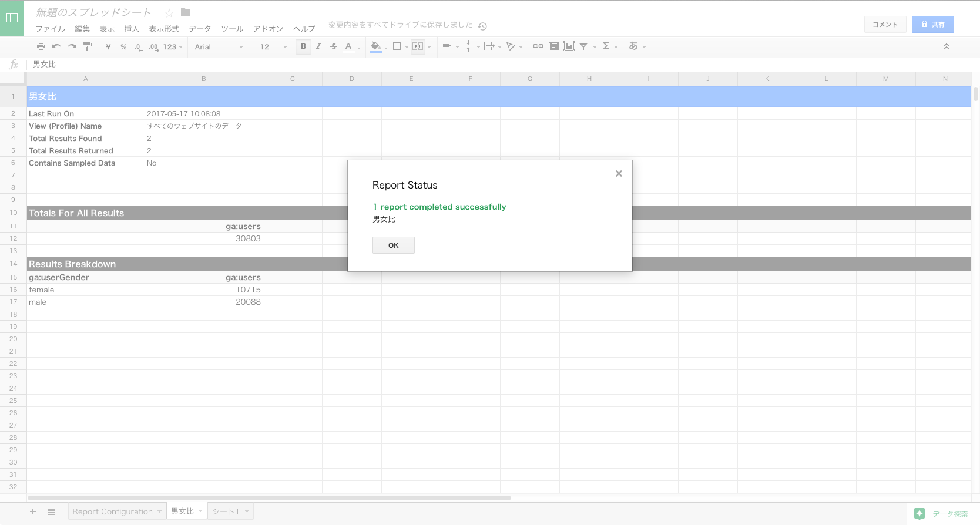Star this untitled spreadsheet

[x=169, y=13]
